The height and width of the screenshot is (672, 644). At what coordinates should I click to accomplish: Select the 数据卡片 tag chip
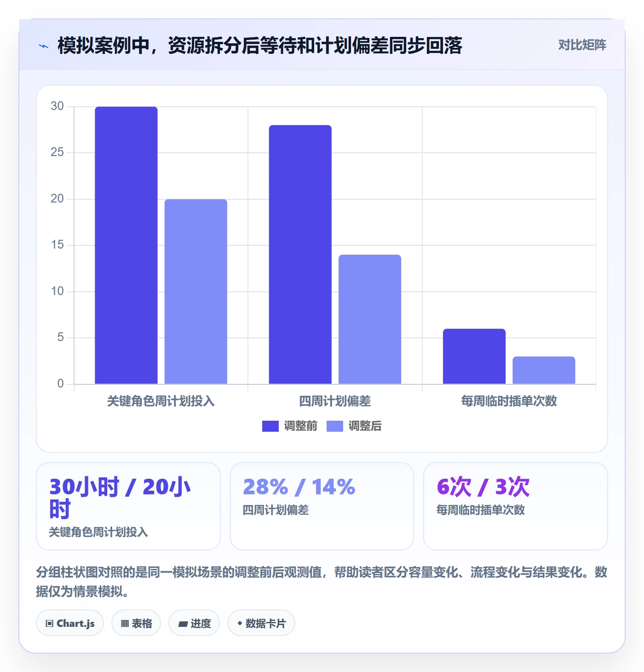[261, 623]
